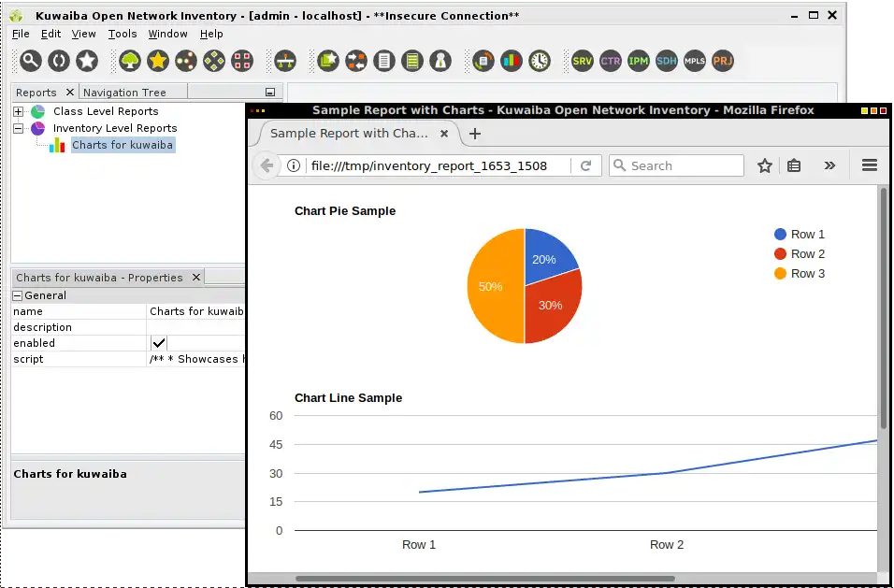The width and height of the screenshot is (894, 588).
Task: Open the hierarchy network diagram icon
Action: point(285,61)
